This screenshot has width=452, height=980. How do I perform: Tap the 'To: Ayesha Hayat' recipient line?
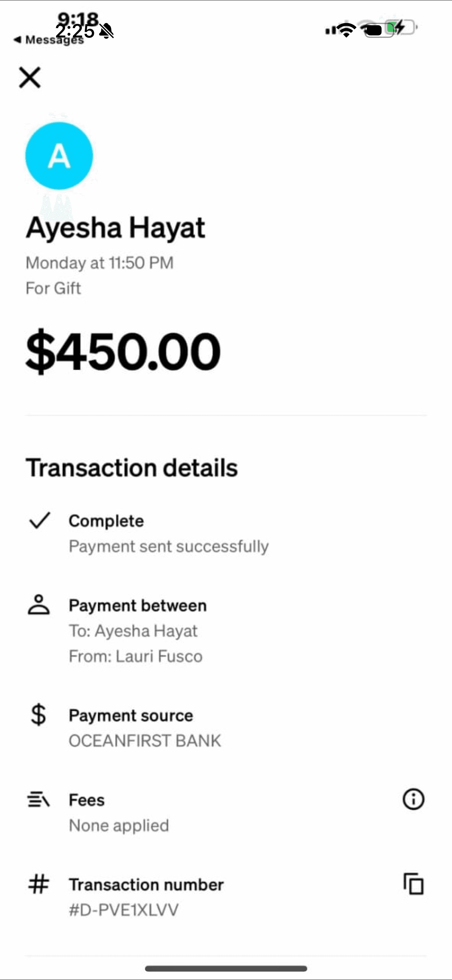tap(133, 631)
